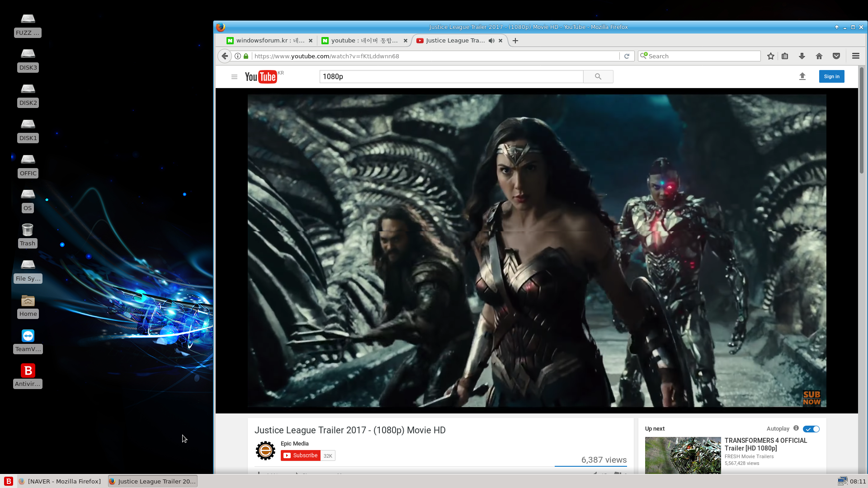Viewport: 868px width, 488px height.
Task: Open a new tab with the plus button
Action: [515, 41]
